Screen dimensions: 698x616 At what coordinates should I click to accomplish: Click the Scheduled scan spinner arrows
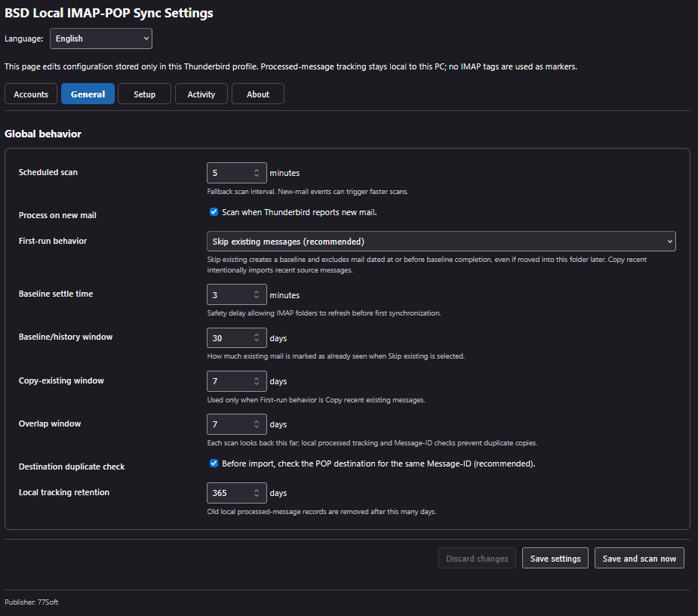point(257,173)
